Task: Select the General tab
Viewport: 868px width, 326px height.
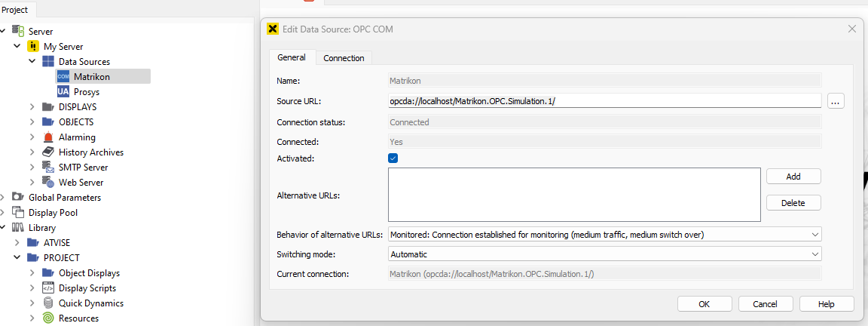Action: tap(292, 57)
